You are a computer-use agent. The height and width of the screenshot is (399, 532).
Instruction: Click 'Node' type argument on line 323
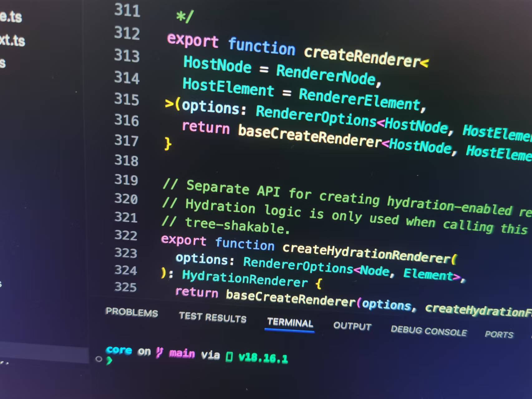click(375, 270)
